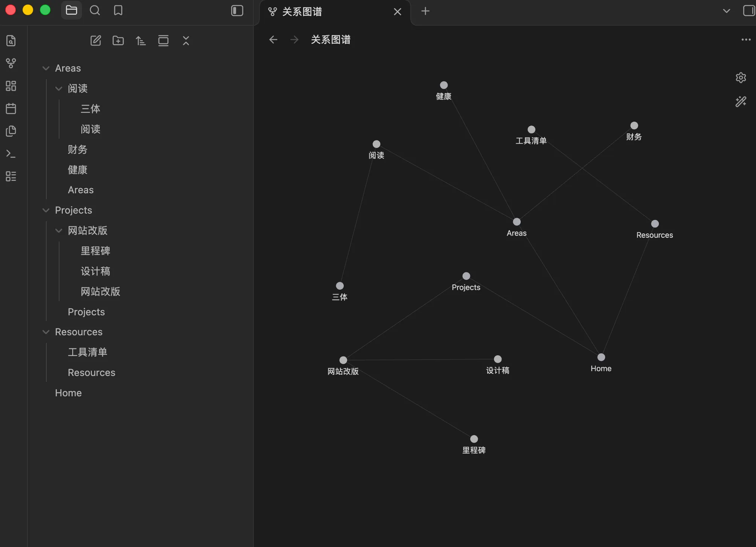Screen dimensions: 756x547
Task: Collapse the 网站改版 folder chevron
Action: pos(59,231)
